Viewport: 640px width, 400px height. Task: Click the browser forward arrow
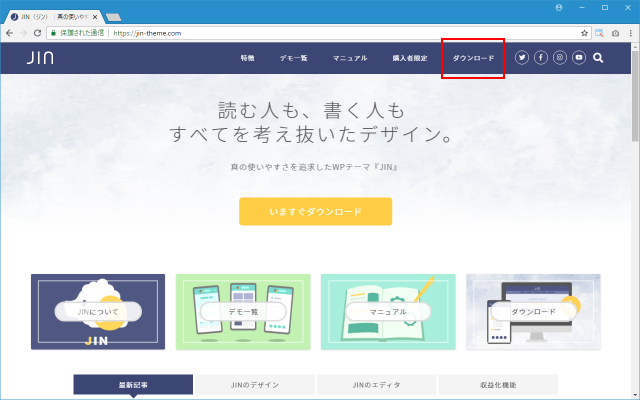pos(24,33)
